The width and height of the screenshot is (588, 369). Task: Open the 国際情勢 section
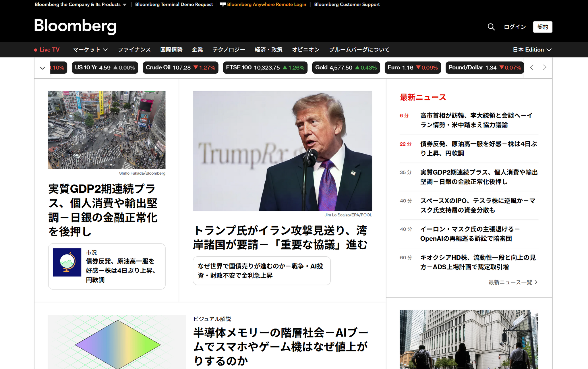pyautogui.click(x=171, y=50)
